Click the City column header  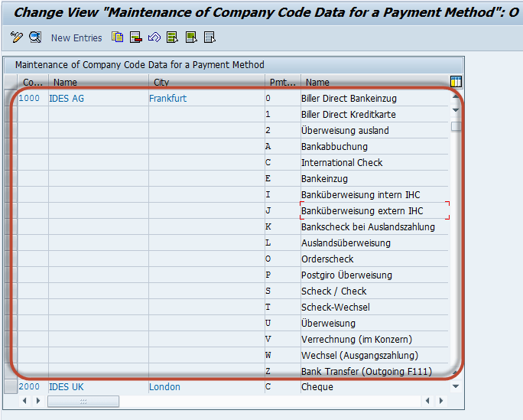(205, 82)
